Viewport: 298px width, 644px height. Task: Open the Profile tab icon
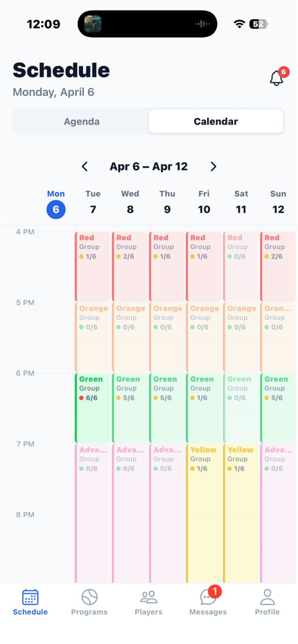(x=267, y=597)
